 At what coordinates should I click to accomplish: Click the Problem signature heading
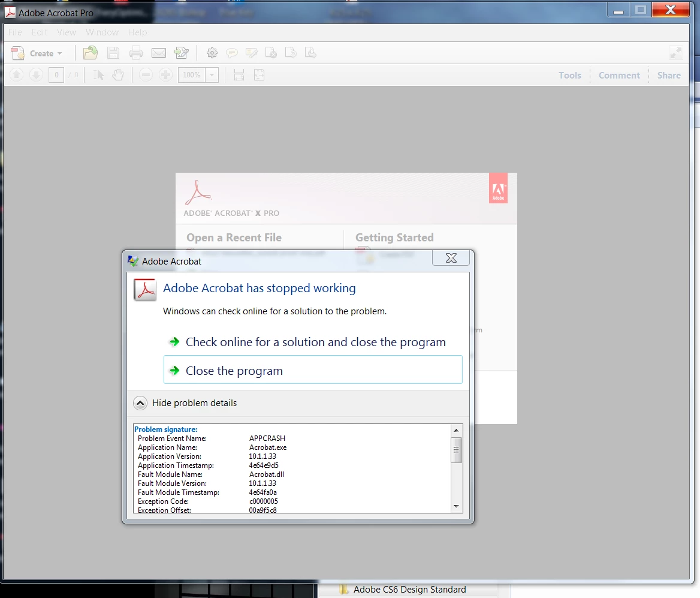(x=165, y=429)
